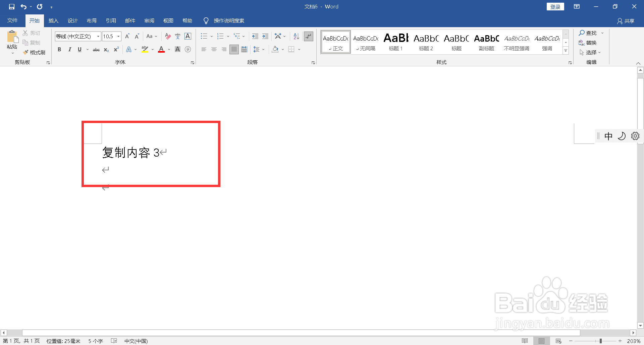Expand the styles gallery More arrow
This screenshot has width=644, height=345.
point(566,51)
